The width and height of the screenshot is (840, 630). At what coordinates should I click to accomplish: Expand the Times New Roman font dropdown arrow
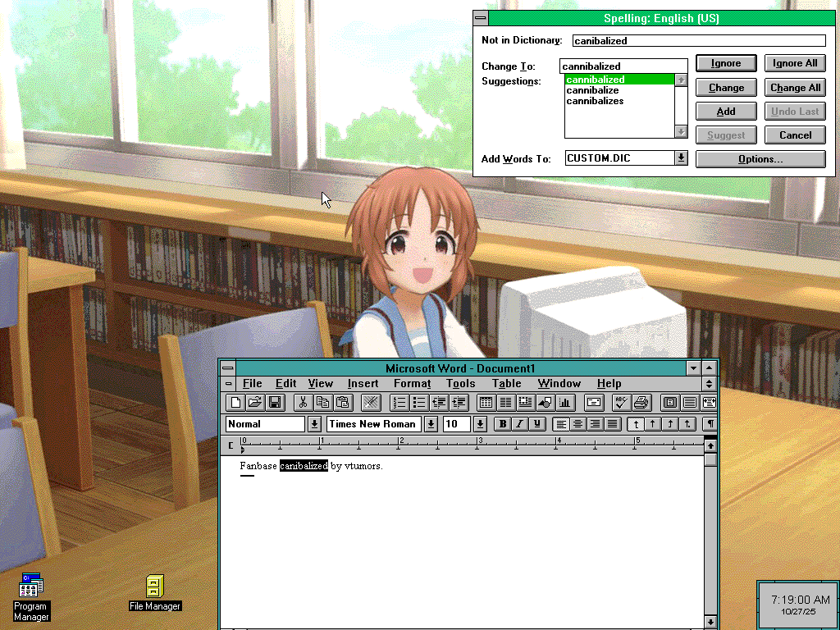pos(431,424)
